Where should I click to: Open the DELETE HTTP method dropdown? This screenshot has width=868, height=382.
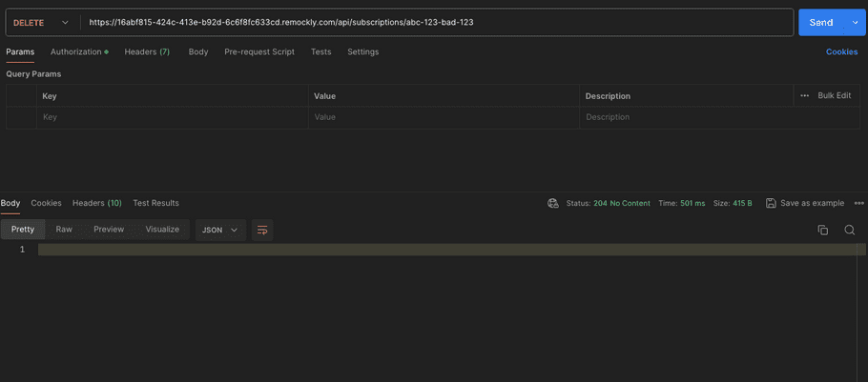click(x=40, y=22)
